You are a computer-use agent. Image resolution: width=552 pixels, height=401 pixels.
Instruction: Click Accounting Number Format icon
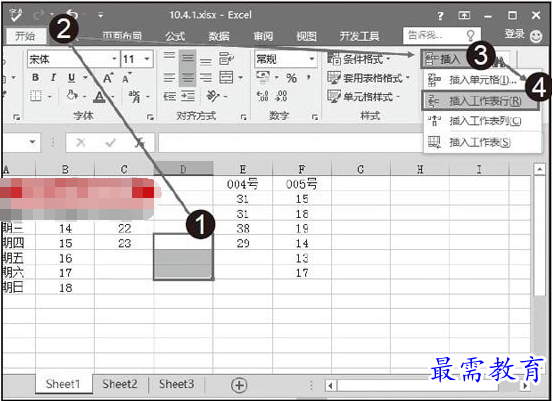click(x=263, y=77)
